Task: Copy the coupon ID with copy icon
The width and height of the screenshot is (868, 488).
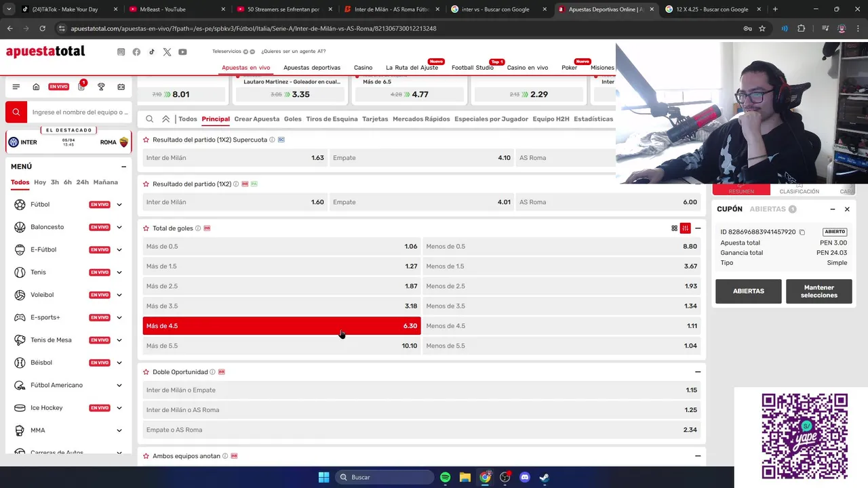Action: click(x=802, y=232)
